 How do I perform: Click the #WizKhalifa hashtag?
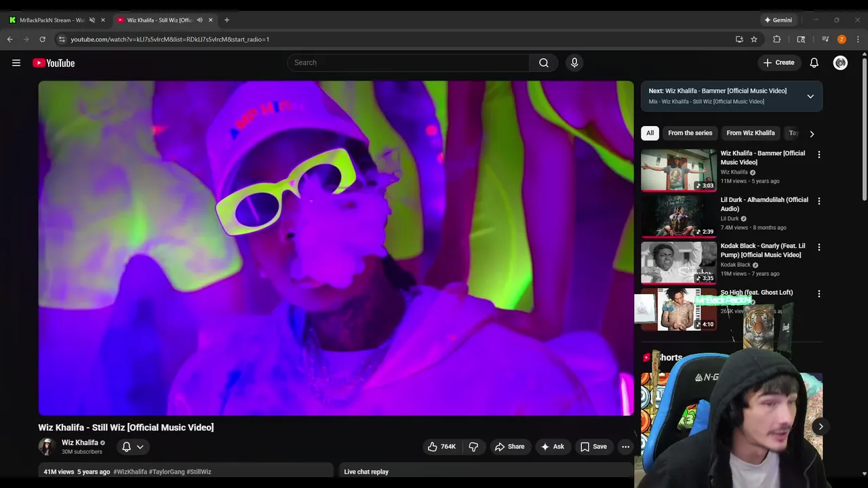[x=130, y=472]
